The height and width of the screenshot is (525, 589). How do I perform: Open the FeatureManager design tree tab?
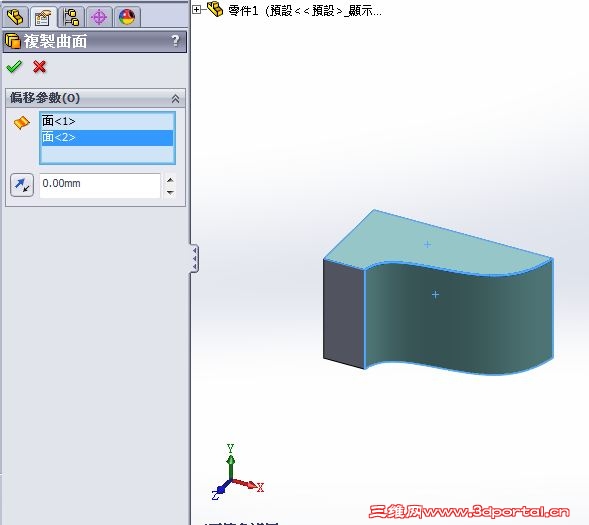[15, 17]
